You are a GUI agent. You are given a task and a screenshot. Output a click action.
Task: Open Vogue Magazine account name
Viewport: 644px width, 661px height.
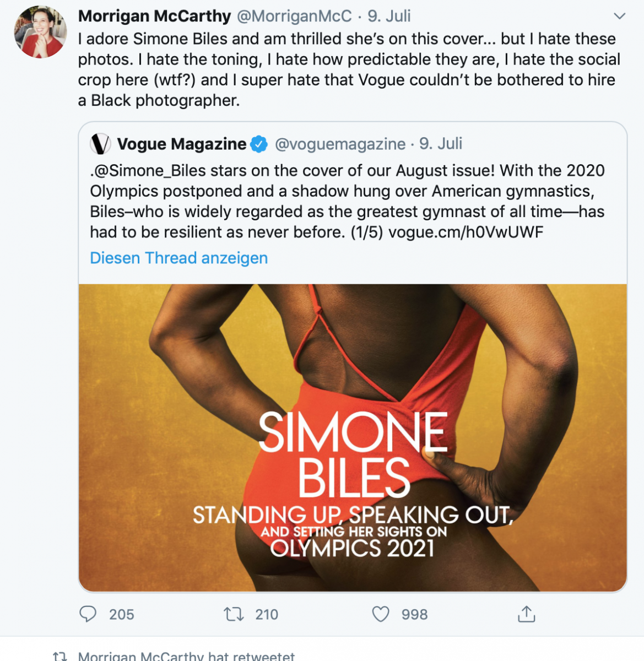click(x=182, y=144)
